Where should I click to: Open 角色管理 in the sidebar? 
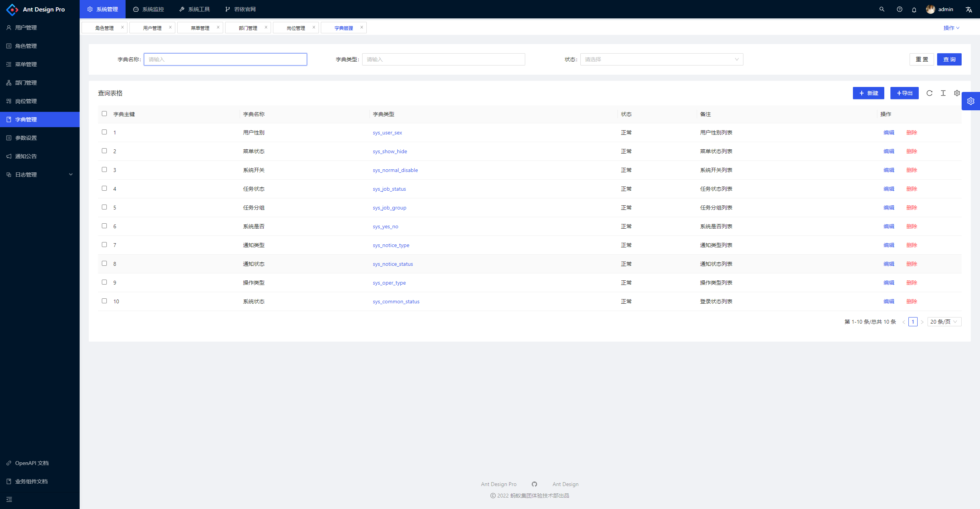(x=40, y=46)
